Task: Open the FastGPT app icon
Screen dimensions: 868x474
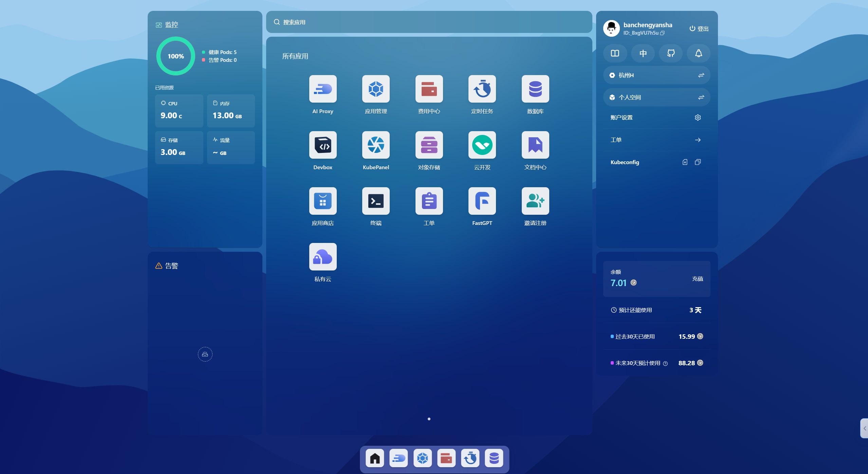Action: (482, 201)
